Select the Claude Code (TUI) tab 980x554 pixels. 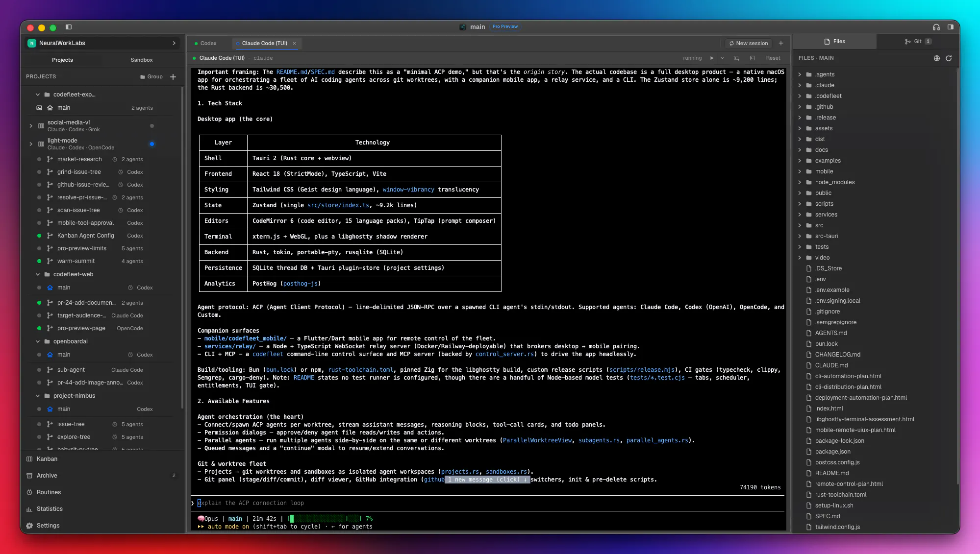coord(264,44)
